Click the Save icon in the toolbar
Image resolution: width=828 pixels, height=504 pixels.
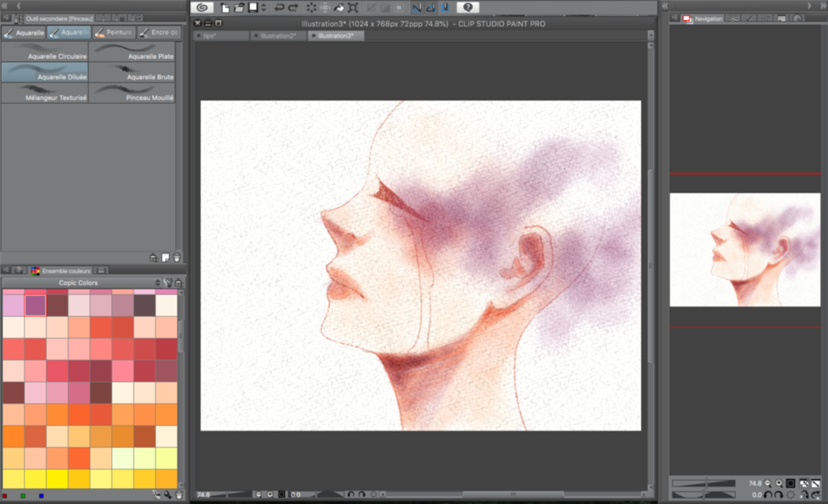253,7
